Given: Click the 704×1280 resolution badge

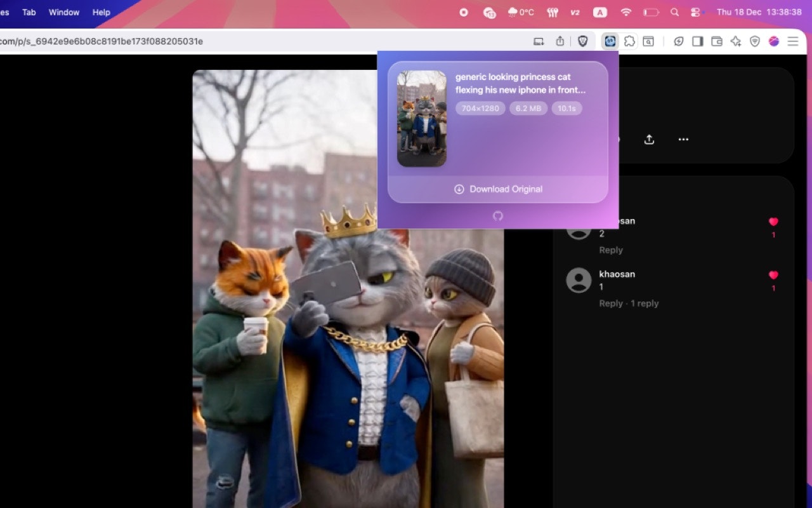Looking at the screenshot, I should point(480,109).
